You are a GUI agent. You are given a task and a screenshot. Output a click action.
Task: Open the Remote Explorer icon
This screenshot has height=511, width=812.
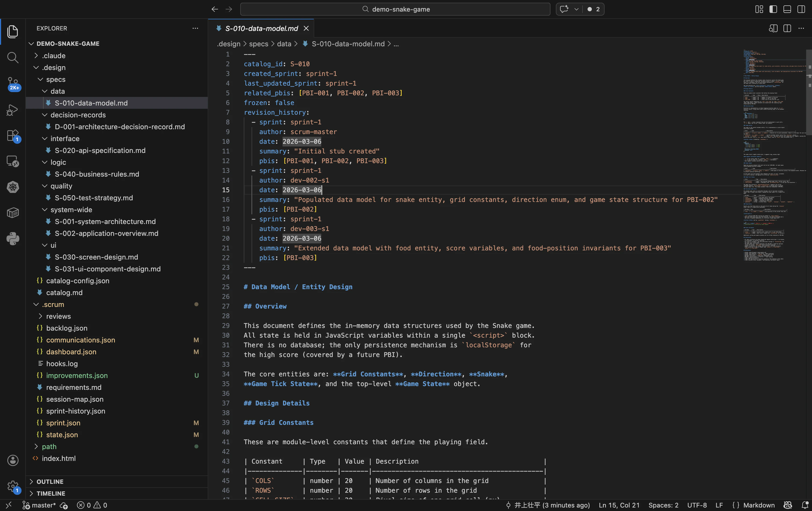pyautogui.click(x=12, y=161)
